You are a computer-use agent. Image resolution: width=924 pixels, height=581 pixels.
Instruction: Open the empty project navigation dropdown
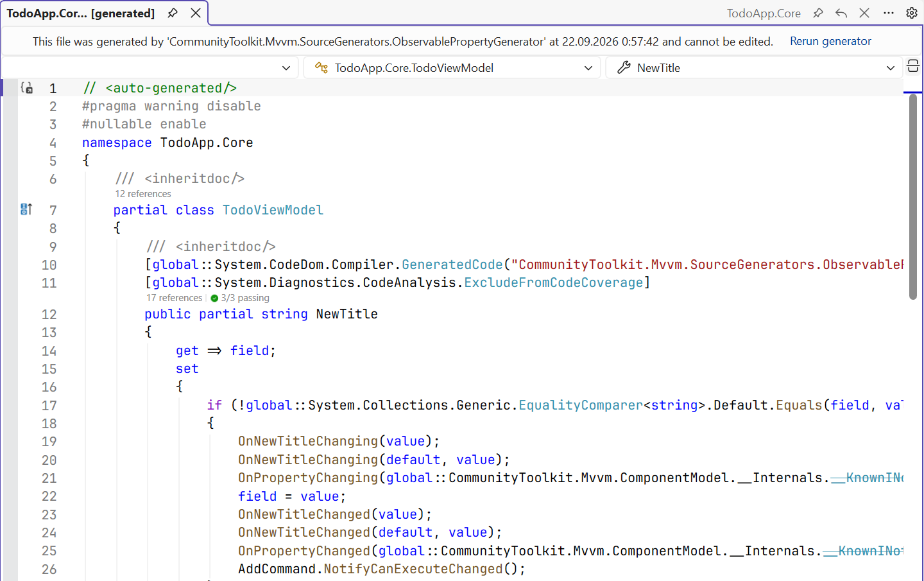click(150, 67)
